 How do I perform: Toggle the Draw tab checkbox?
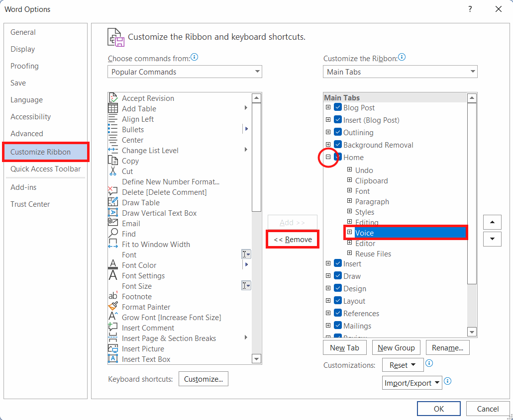click(x=338, y=275)
